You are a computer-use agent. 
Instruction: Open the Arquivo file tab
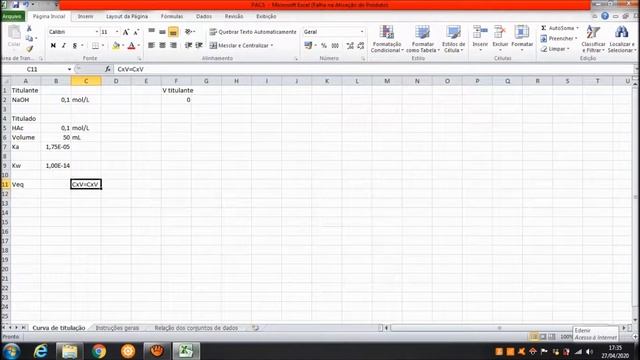click(x=13, y=16)
